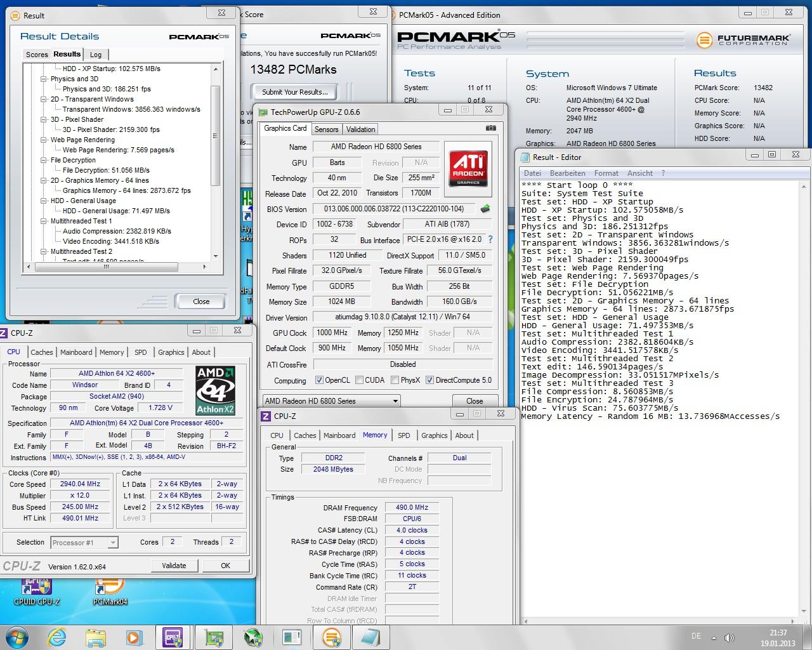Collapse the Multithreaded Test 1 node
Image resolution: width=812 pixels, height=650 pixels.
click(44, 221)
